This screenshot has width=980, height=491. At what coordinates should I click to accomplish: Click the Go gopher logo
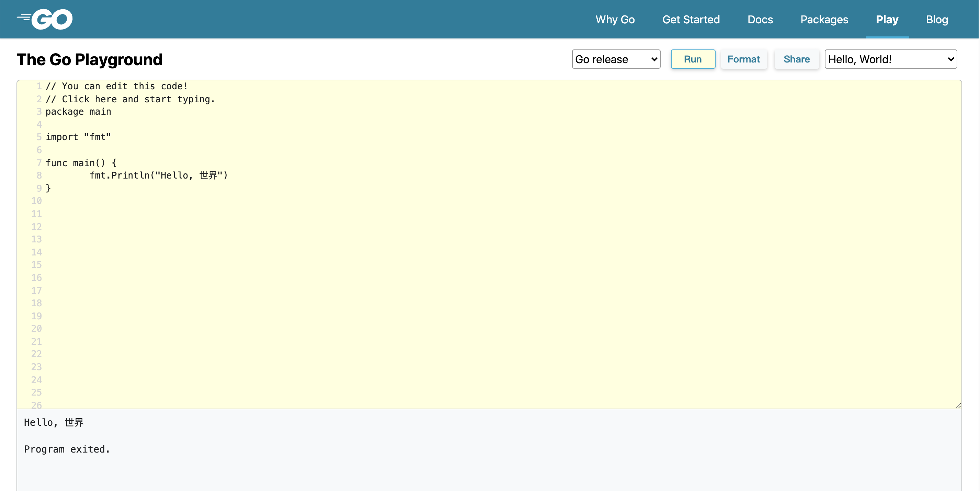click(x=45, y=19)
